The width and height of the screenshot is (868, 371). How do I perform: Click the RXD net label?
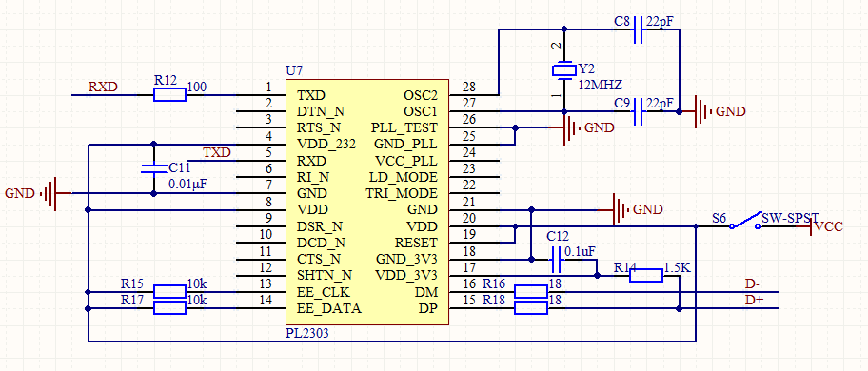click(103, 87)
